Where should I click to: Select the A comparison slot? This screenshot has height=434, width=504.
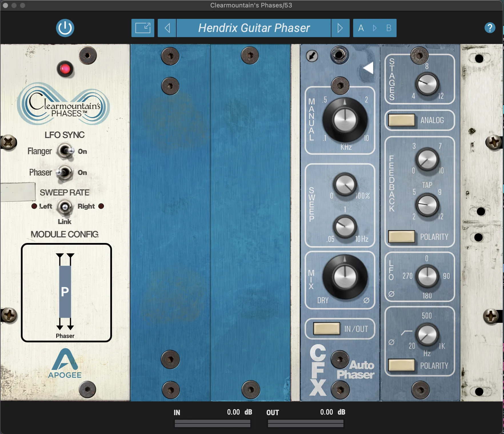361,28
